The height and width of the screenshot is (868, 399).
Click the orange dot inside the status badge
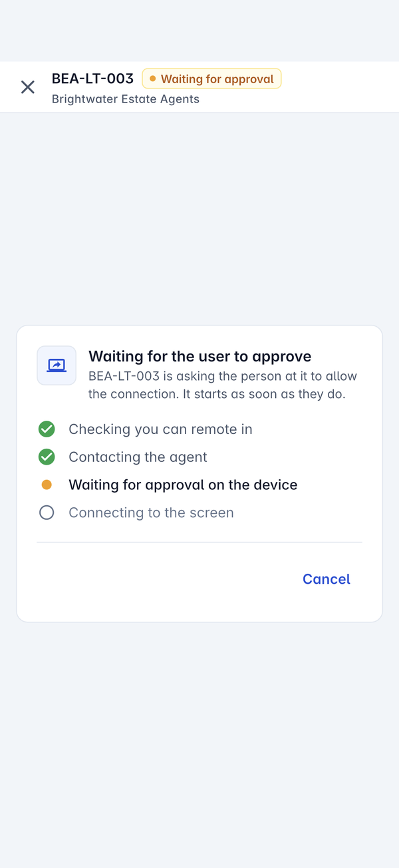153,79
